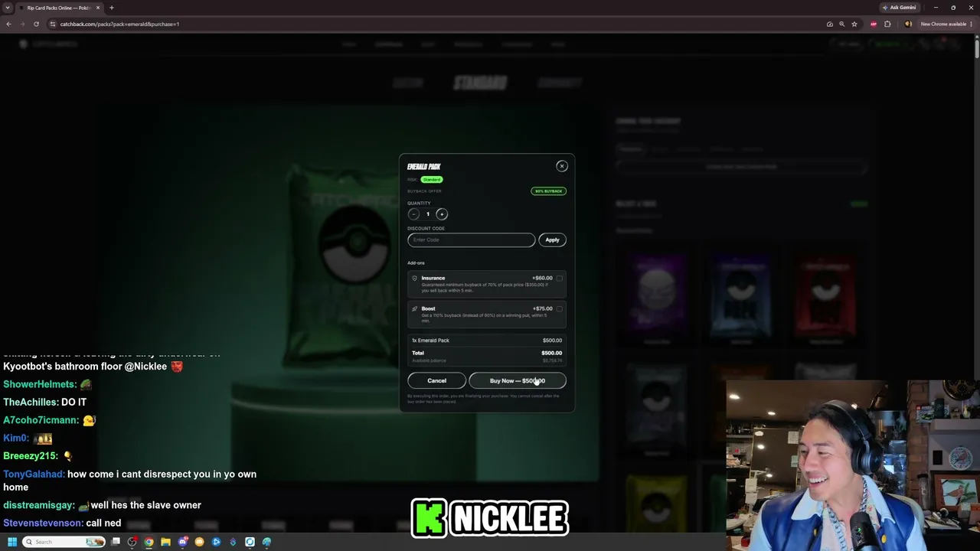Select the Boost rocket icon

[415, 309]
